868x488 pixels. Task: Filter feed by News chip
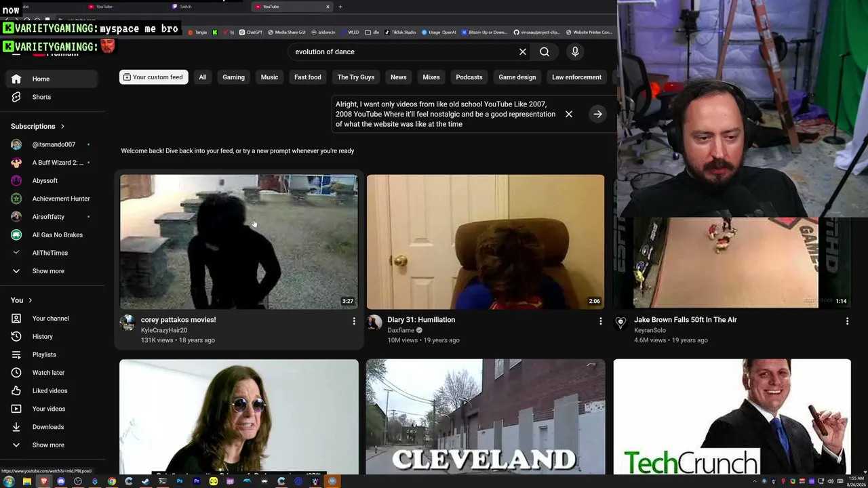pos(399,77)
